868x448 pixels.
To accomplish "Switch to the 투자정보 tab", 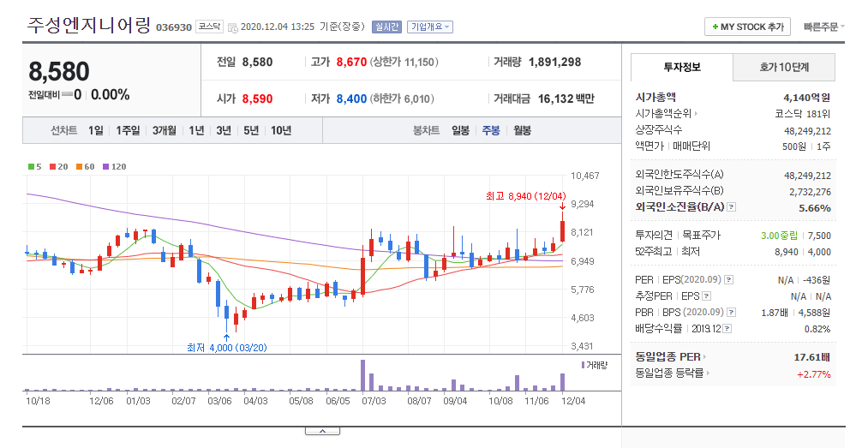I will tap(682, 68).
